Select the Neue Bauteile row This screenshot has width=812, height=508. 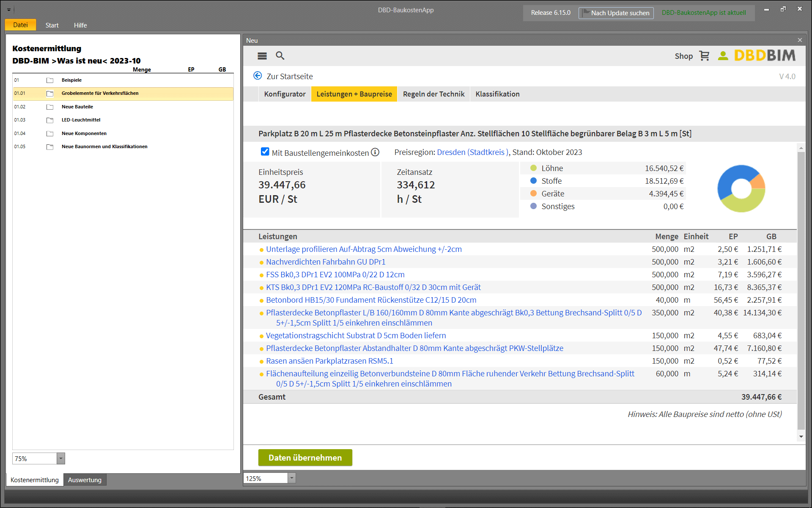tap(123, 107)
